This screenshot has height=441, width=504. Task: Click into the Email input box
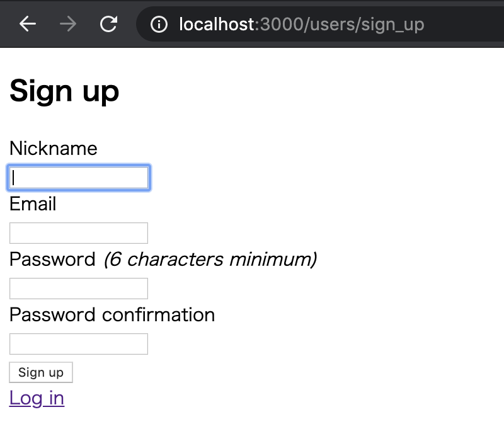pyautogui.click(x=79, y=233)
